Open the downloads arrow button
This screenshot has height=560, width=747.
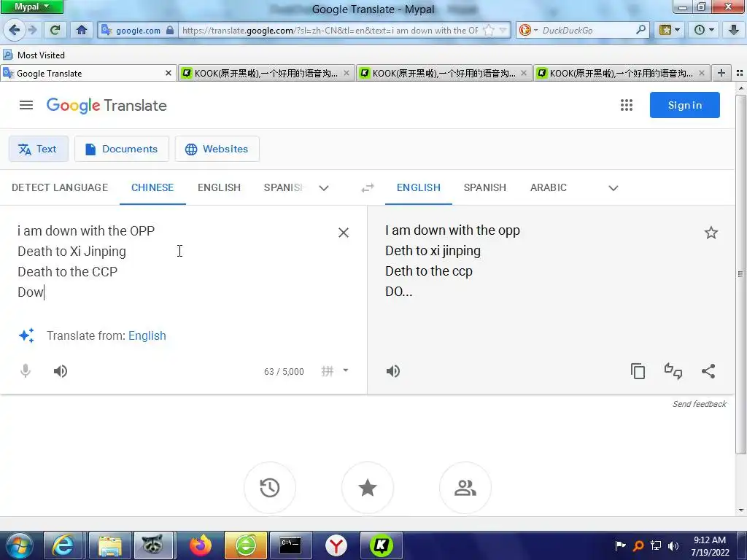click(734, 30)
